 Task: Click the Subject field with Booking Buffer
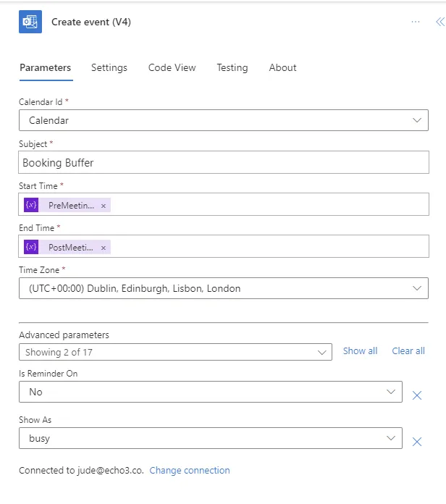(224, 162)
